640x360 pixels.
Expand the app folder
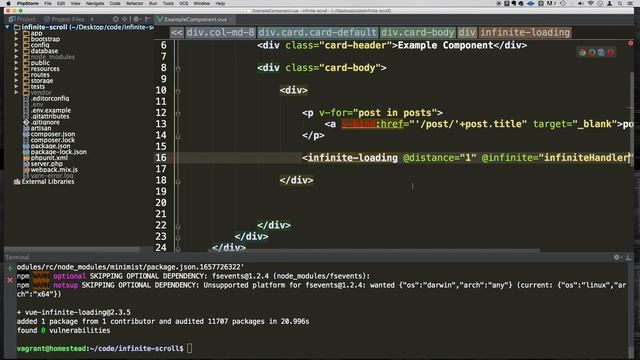coord(16,33)
